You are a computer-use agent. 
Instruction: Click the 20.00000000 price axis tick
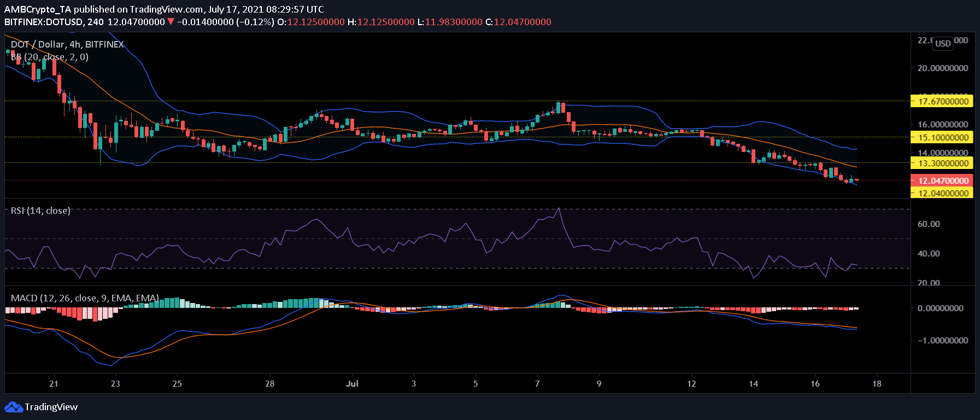[x=943, y=68]
